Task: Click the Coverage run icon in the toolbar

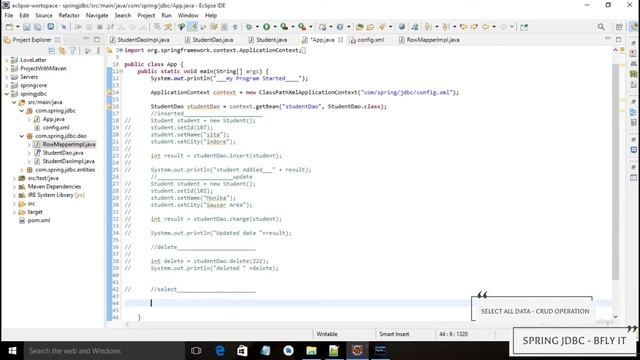Action: [284, 27]
